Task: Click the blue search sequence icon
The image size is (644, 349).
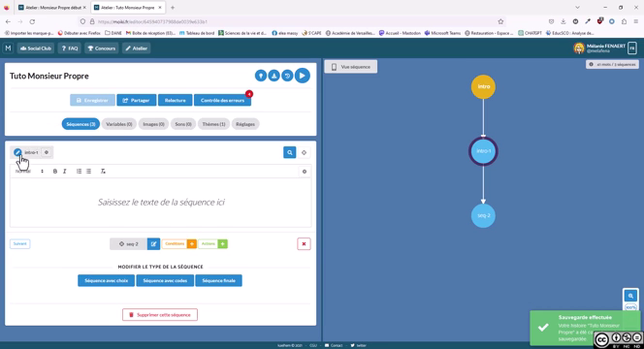Action: click(290, 152)
